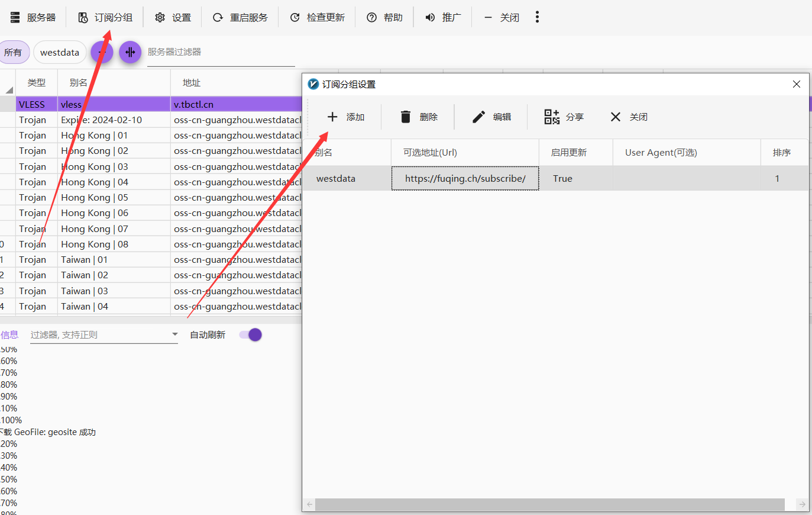Open the 帮助 menu

click(x=384, y=18)
